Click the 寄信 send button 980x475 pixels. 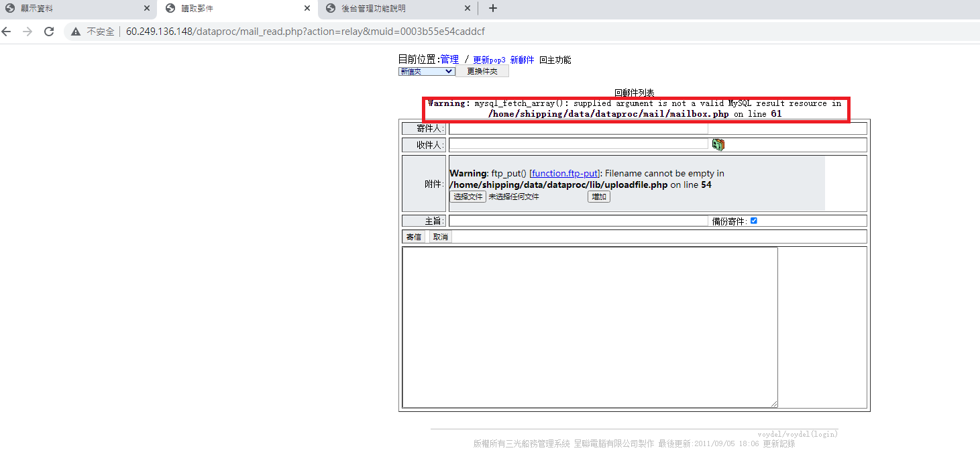pyautogui.click(x=414, y=237)
